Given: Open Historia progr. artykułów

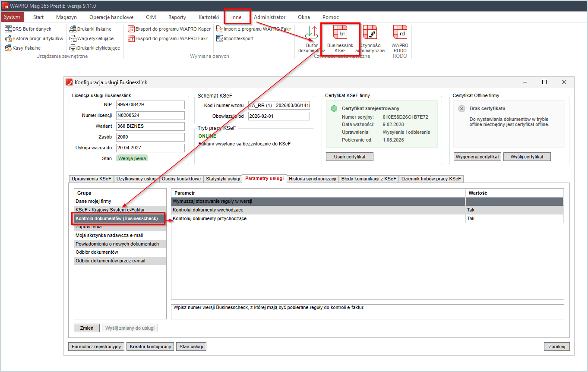Looking at the screenshot, I should 34,38.
